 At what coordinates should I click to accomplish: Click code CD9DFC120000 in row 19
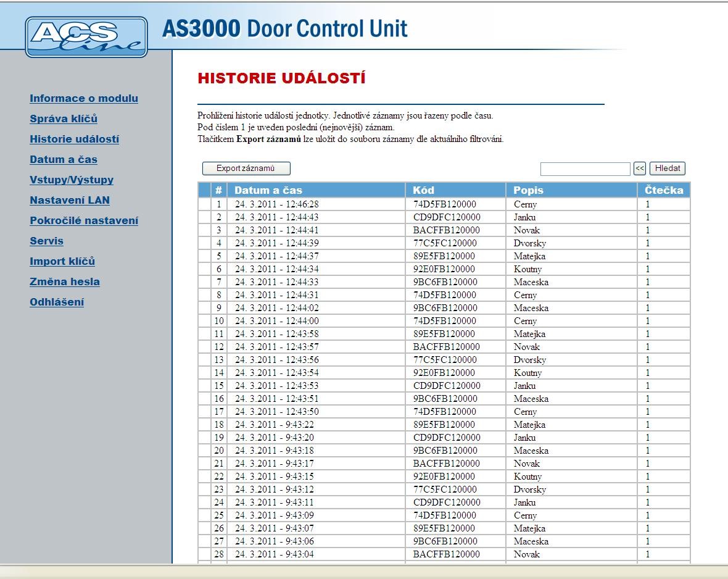[447, 437]
